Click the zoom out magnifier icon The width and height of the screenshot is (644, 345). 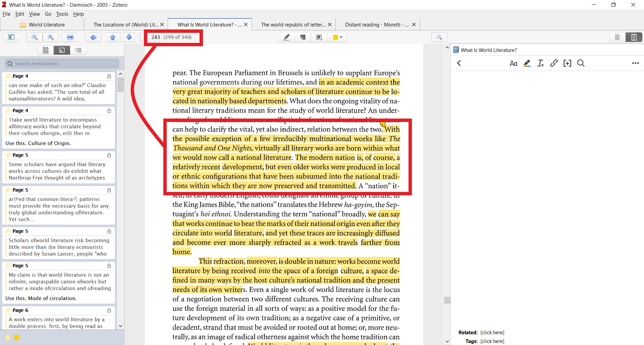click(x=34, y=37)
